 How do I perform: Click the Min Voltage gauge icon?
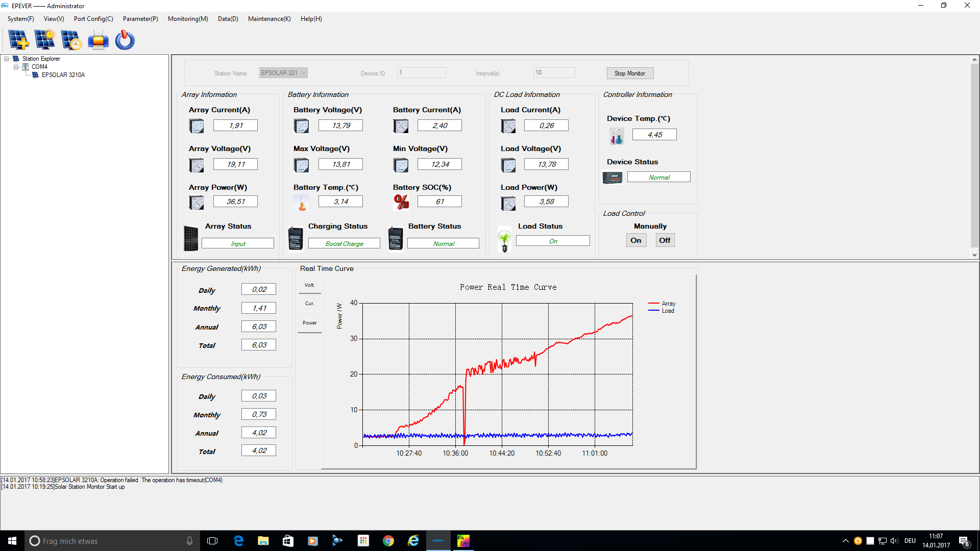(401, 164)
